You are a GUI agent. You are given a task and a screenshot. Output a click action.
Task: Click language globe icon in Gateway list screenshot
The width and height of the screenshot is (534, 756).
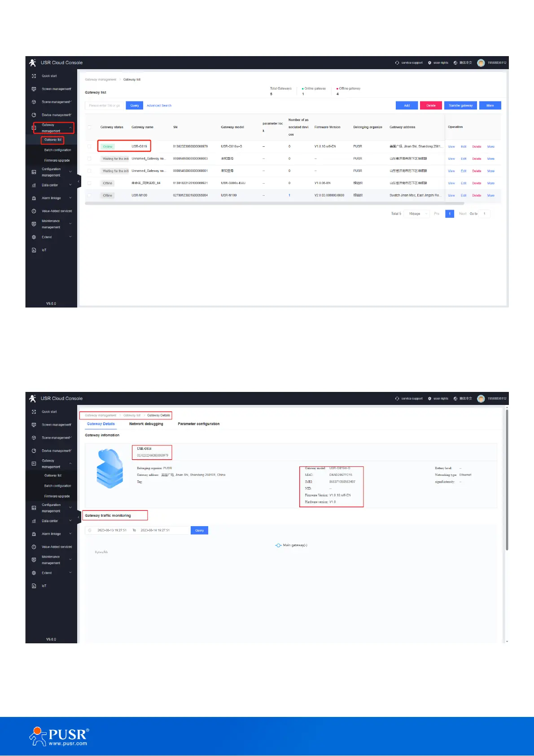click(x=455, y=63)
